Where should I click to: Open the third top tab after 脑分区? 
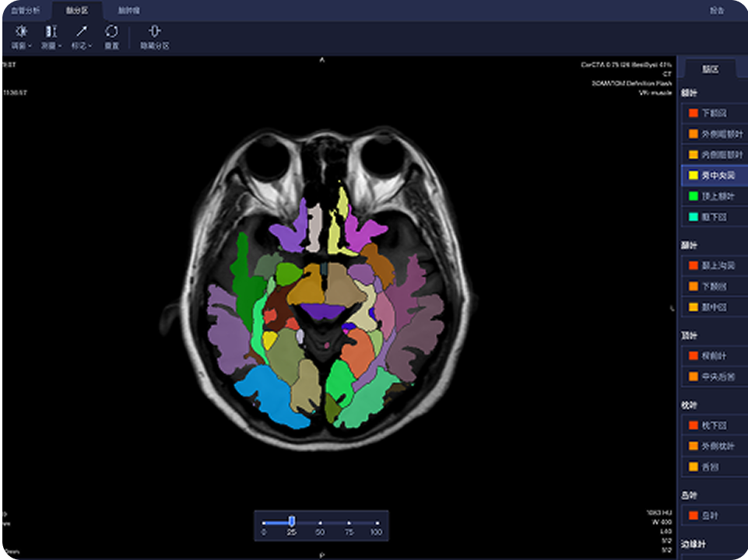point(128,10)
